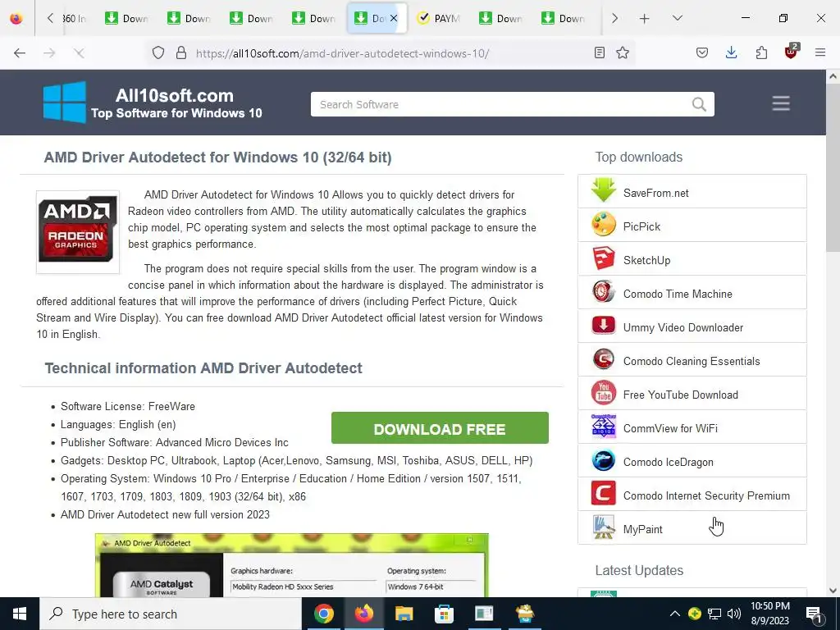Open the Windows notification center
840x630 pixels.
pyautogui.click(x=815, y=614)
